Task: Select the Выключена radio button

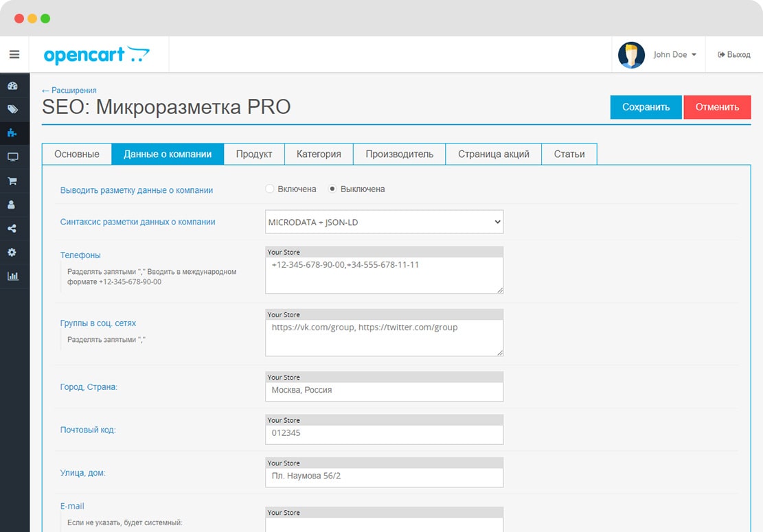Action: coord(332,189)
